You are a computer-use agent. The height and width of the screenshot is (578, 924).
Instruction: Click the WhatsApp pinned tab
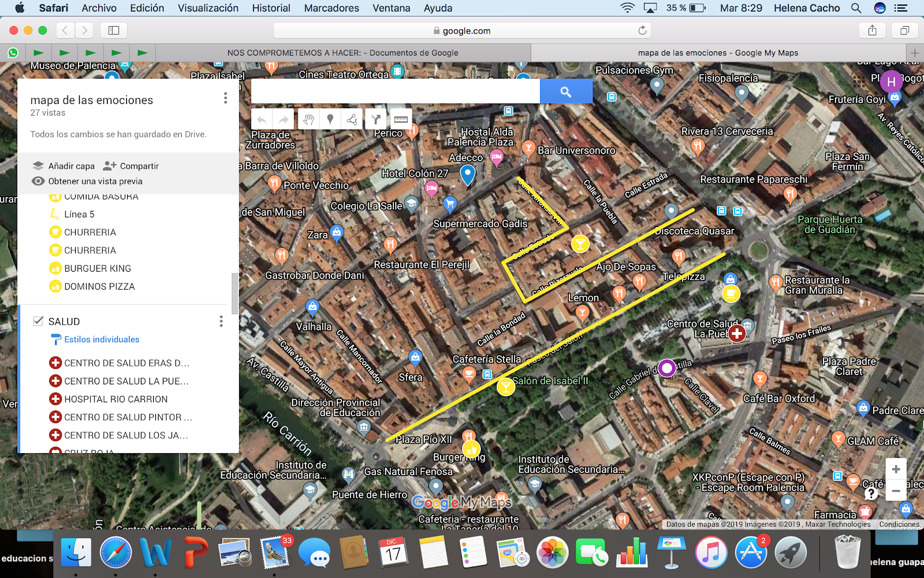(13, 53)
